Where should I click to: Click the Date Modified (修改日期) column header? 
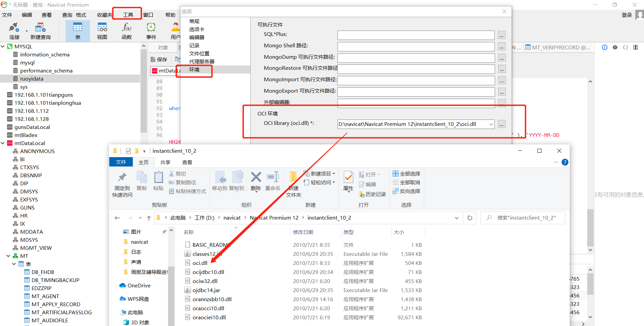[303, 232]
